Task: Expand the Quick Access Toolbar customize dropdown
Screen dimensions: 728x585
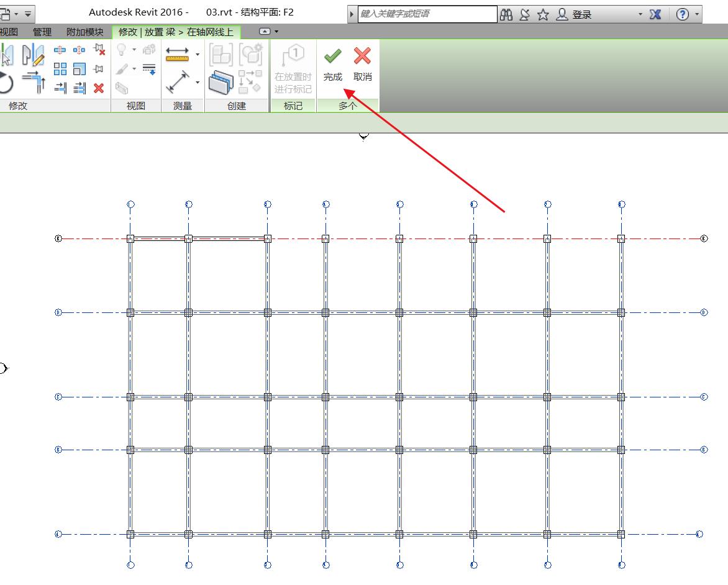Action: click(x=28, y=13)
